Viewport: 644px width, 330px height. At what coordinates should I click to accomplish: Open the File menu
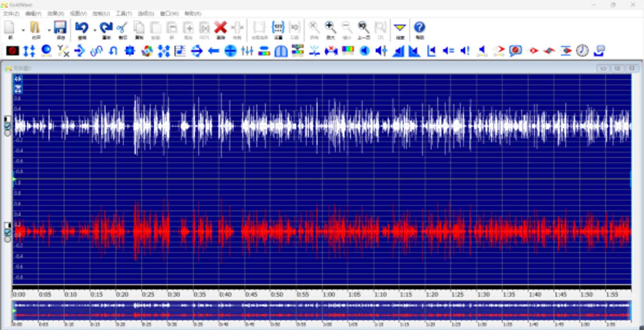point(11,14)
